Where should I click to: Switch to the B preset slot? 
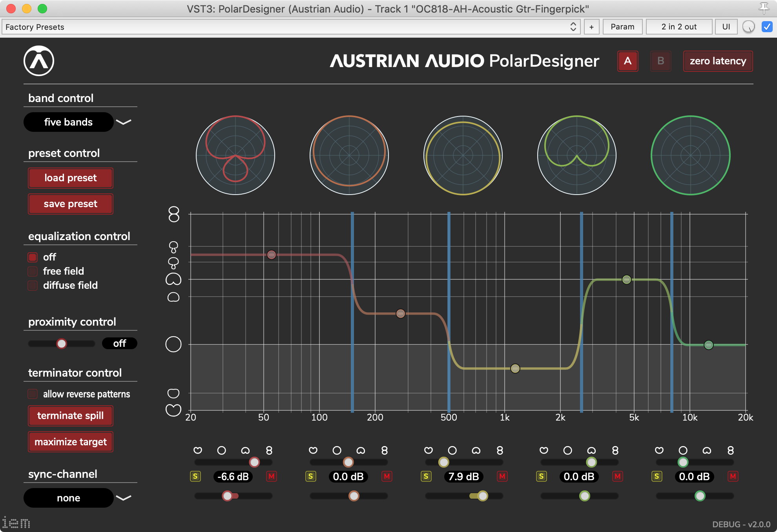pyautogui.click(x=660, y=61)
